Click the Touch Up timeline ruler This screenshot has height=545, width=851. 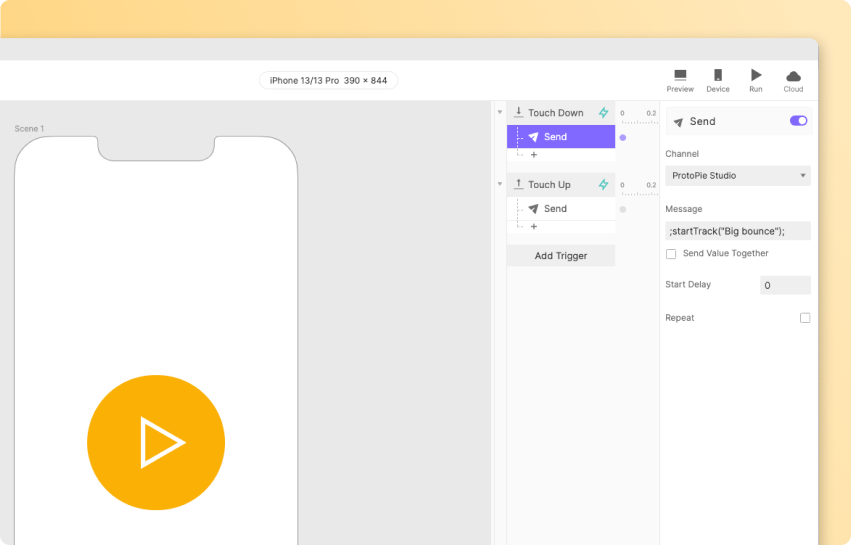639,188
